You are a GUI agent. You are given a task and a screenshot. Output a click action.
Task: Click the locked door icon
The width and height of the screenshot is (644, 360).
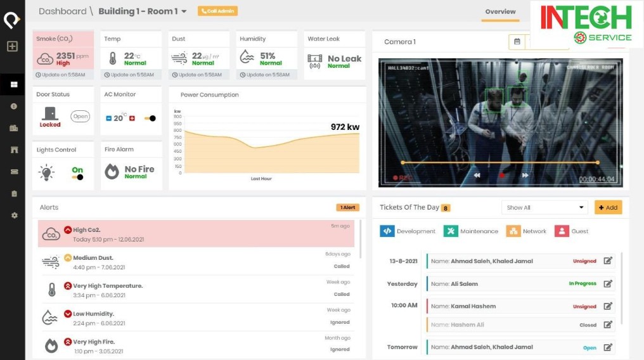click(50, 113)
